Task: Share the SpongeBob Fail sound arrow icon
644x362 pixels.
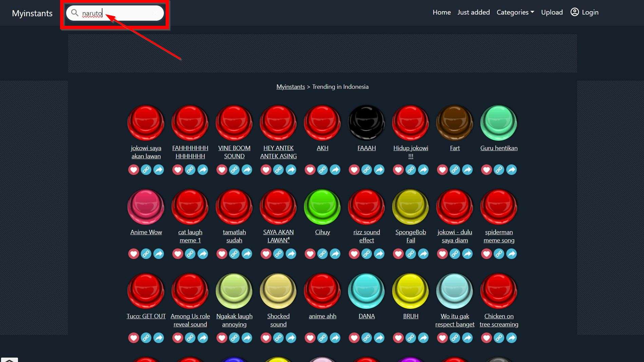Action: pyautogui.click(x=423, y=254)
